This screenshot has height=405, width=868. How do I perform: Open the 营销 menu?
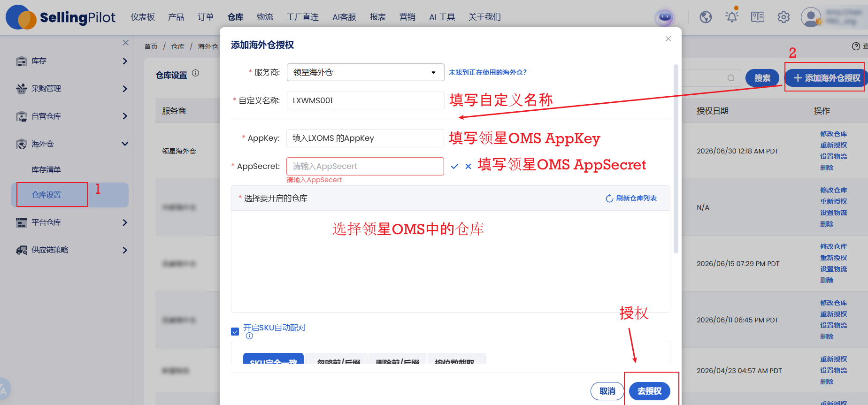coord(407,17)
